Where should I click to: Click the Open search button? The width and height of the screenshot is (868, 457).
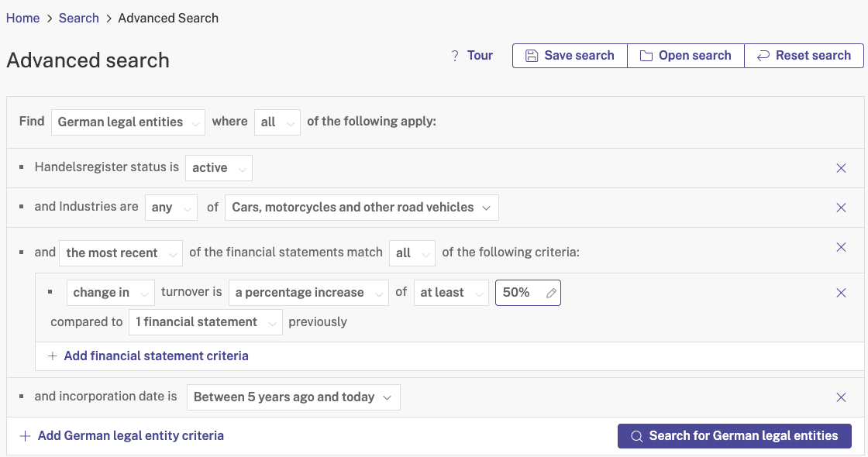tap(685, 56)
